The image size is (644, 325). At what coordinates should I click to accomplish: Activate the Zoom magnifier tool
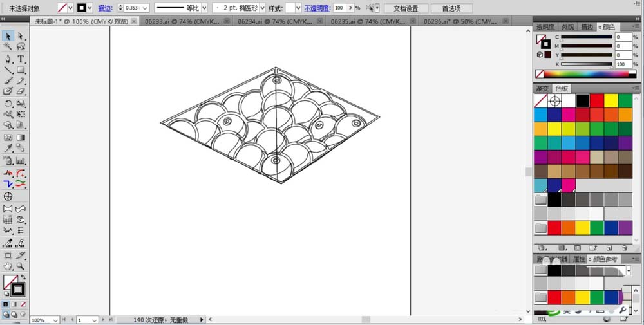[21, 266]
